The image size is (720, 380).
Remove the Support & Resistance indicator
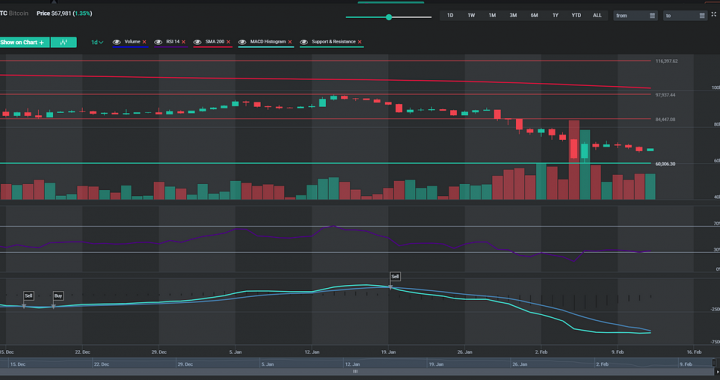[x=360, y=42]
